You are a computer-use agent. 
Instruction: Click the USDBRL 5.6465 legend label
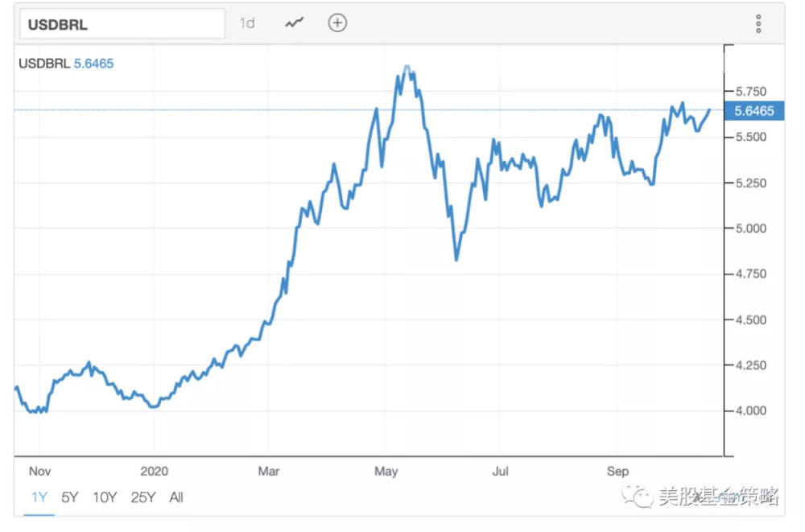pyautogui.click(x=67, y=64)
